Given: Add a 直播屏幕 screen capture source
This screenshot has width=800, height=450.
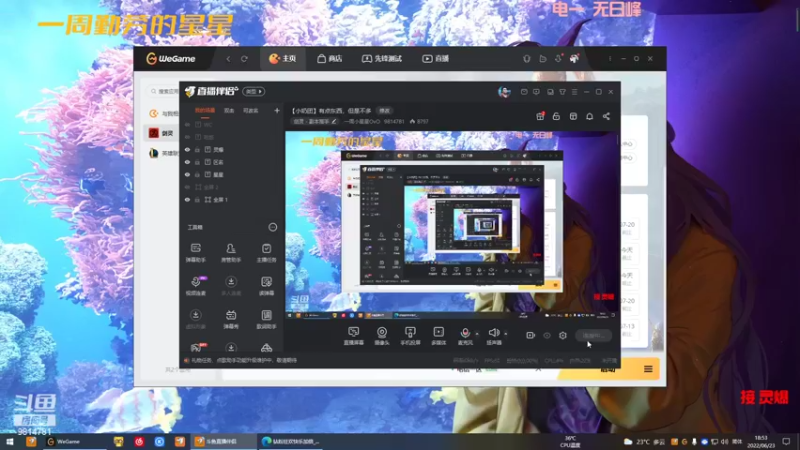Looking at the screenshot, I should pyautogui.click(x=353, y=336).
